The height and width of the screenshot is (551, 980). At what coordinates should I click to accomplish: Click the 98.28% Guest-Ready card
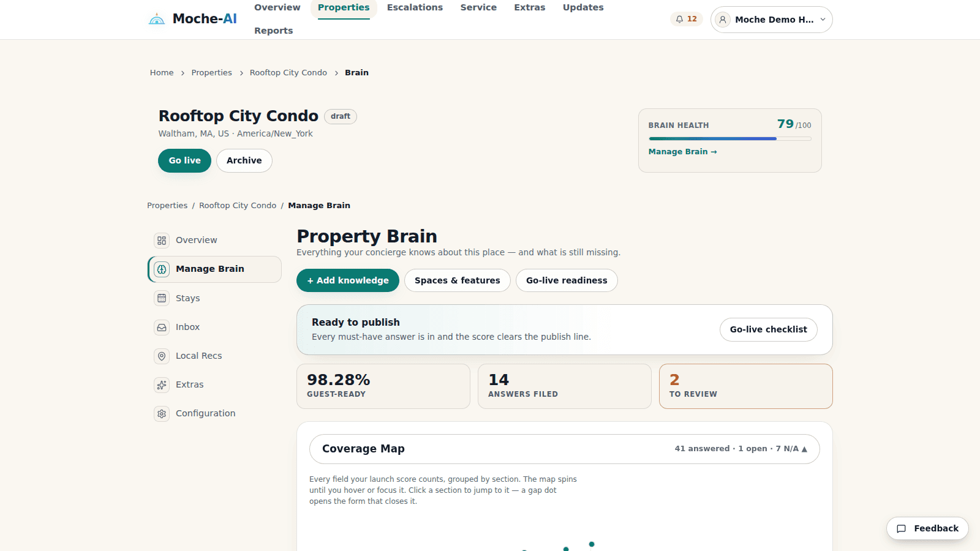coord(383,386)
